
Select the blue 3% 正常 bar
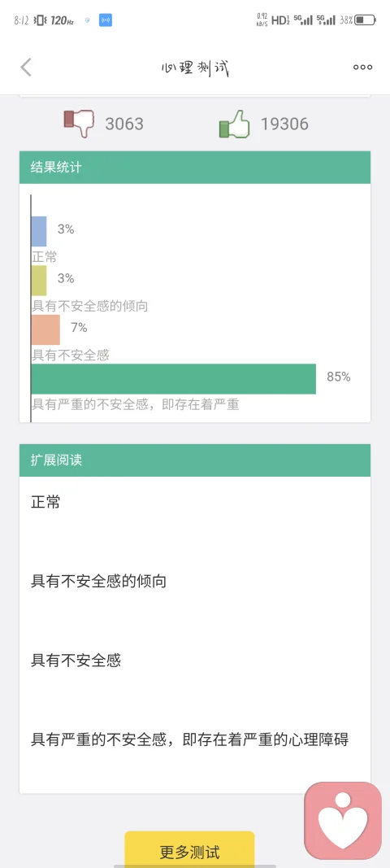point(39,231)
